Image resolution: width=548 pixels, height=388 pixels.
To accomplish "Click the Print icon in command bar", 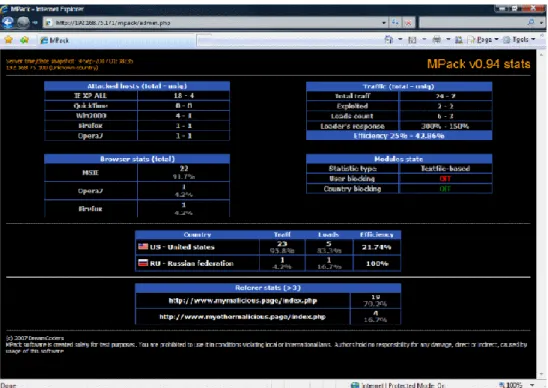I will tap(437, 39).
